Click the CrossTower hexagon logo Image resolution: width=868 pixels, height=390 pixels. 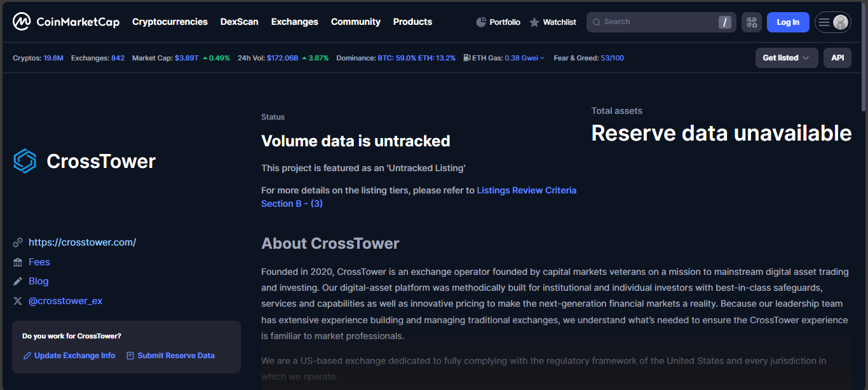[25, 161]
